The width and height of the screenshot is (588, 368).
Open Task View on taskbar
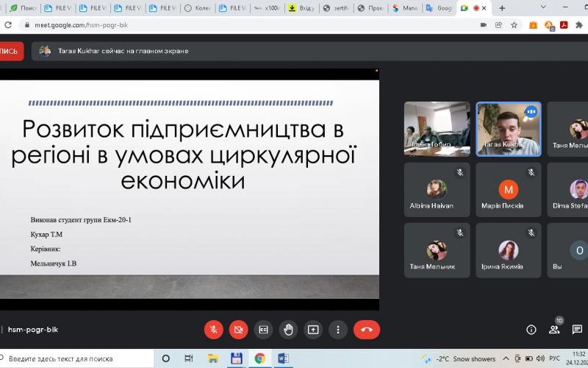tap(189, 358)
